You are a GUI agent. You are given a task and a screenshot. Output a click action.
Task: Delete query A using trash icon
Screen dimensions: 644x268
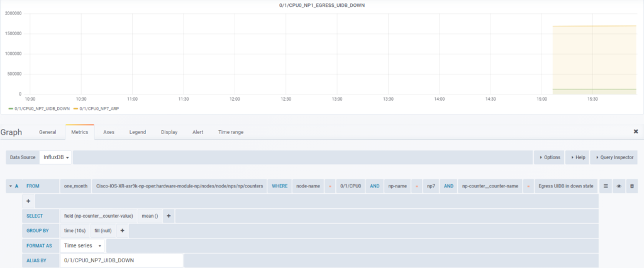tap(632, 186)
